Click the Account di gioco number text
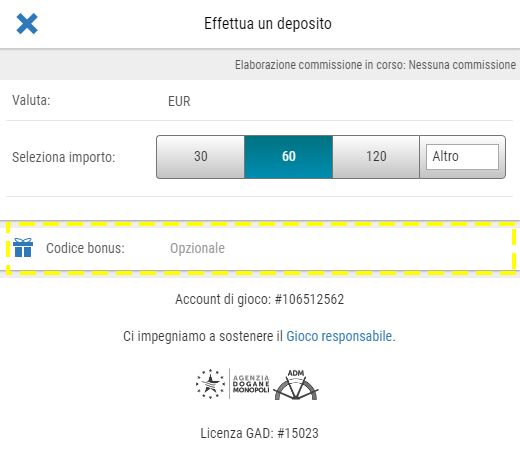 (259, 299)
